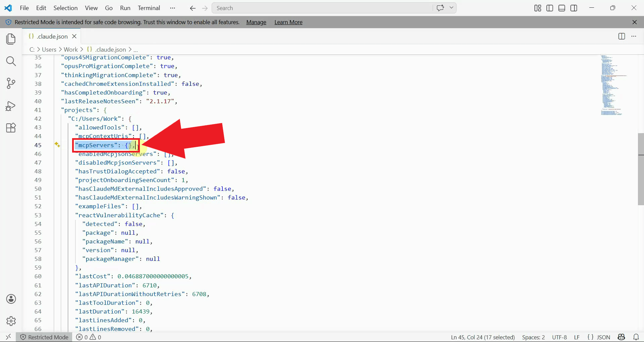Screen dimensions: 644x342
Task: Click the "C:/Users/Work" key on line 42
Action: (94, 119)
